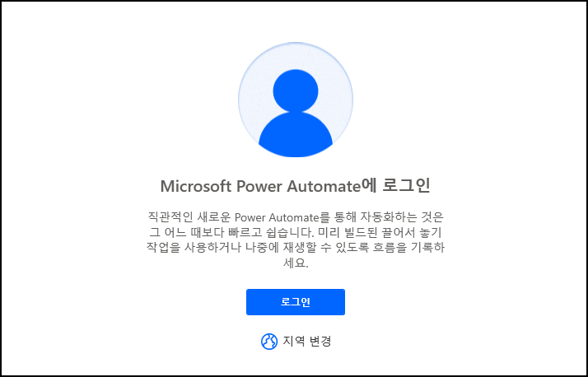Click the word Microsoft in the heading
Viewport: 588px width, 377px height.
(196, 186)
